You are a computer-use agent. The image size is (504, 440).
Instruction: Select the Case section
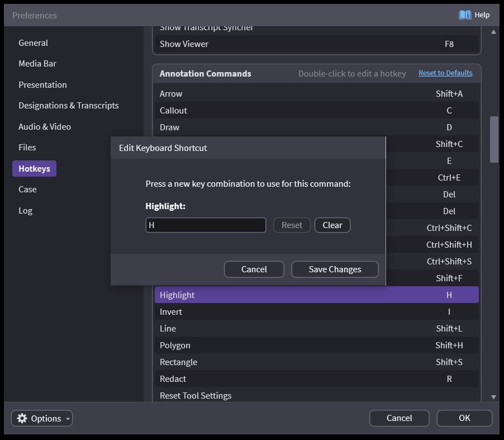coord(27,190)
